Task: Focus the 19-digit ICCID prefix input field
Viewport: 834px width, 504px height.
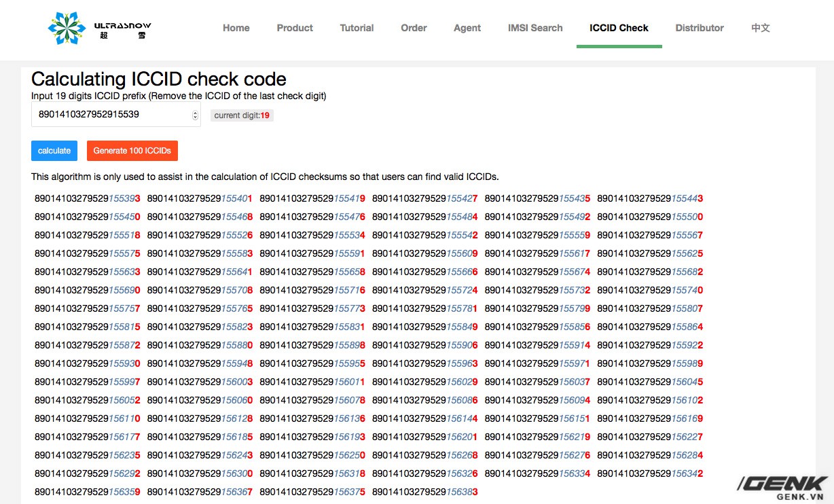Action: click(116, 115)
